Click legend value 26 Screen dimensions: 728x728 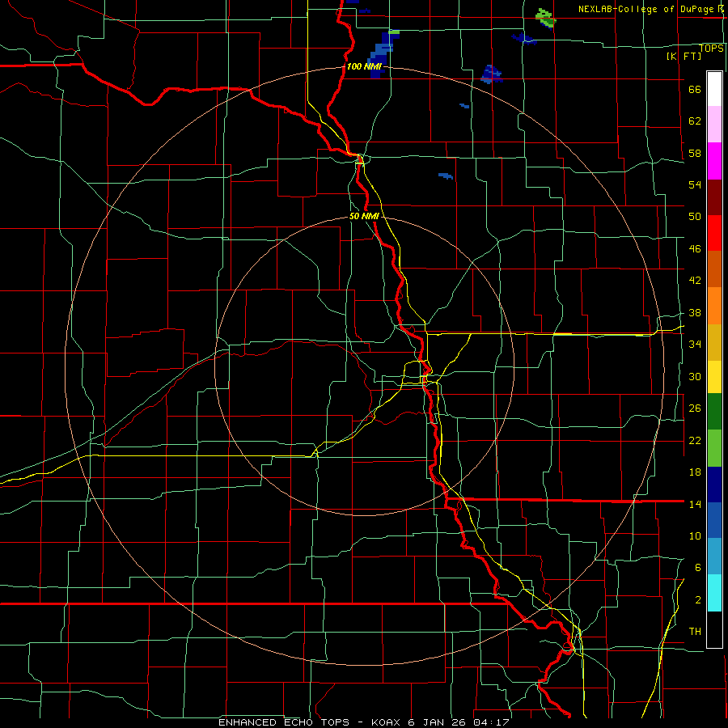coord(695,408)
